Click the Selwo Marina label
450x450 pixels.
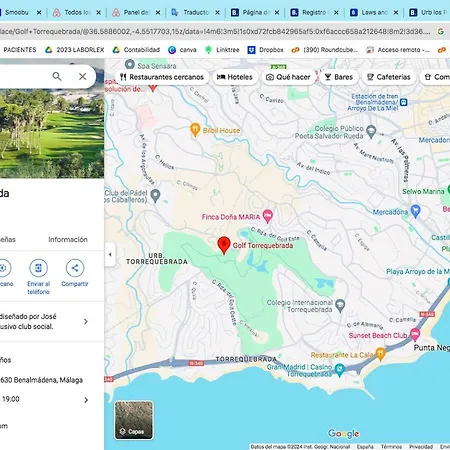(x=423, y=191)
